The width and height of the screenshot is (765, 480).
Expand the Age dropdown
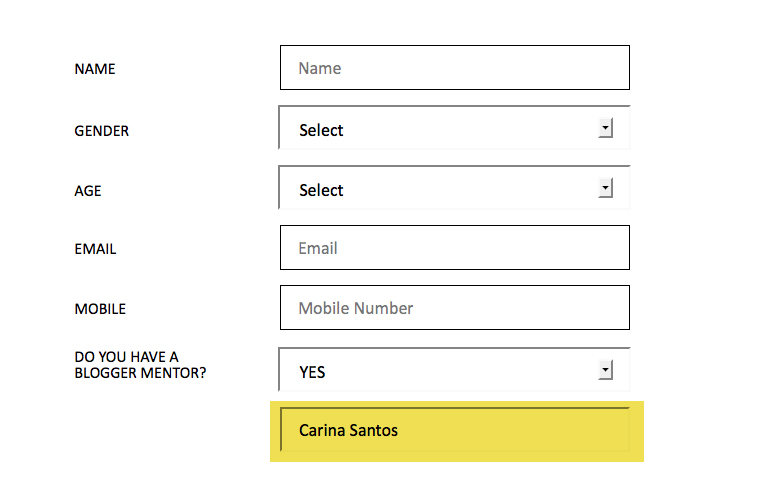(x=454, y=189)
